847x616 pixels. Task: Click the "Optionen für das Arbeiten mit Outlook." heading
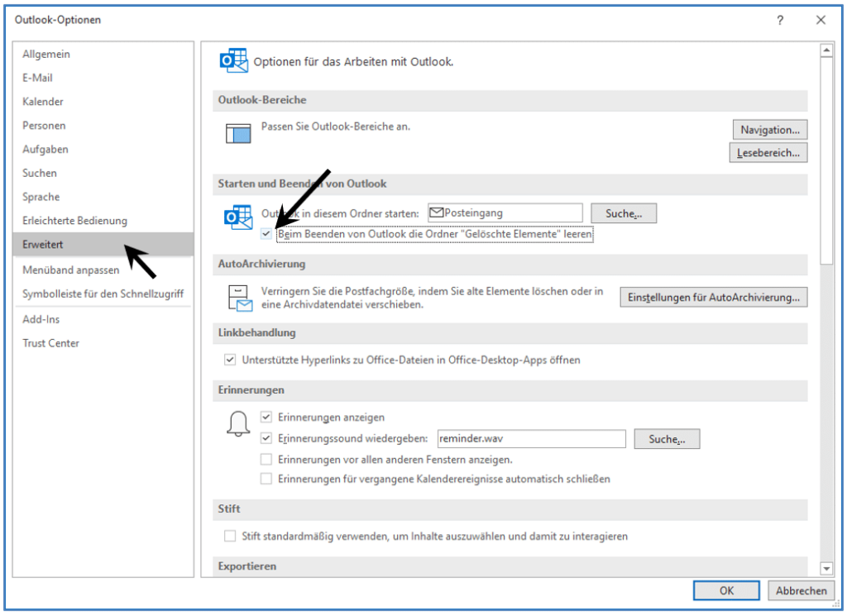(353, 61)
